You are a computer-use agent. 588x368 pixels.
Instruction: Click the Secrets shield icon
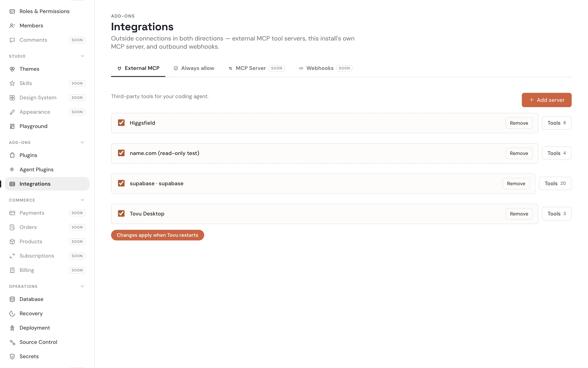coord(12,357)
